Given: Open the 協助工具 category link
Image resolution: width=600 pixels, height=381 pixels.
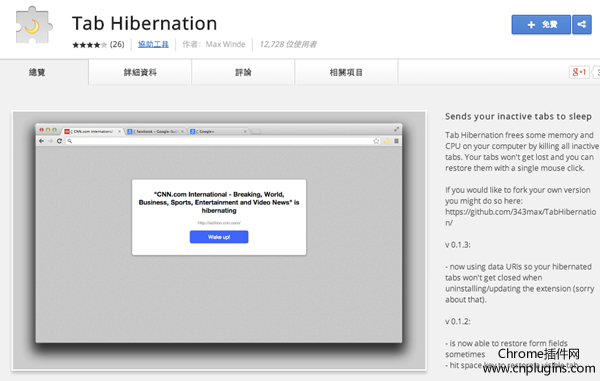Looking at the screenshot, I should [x=153, y=44].
